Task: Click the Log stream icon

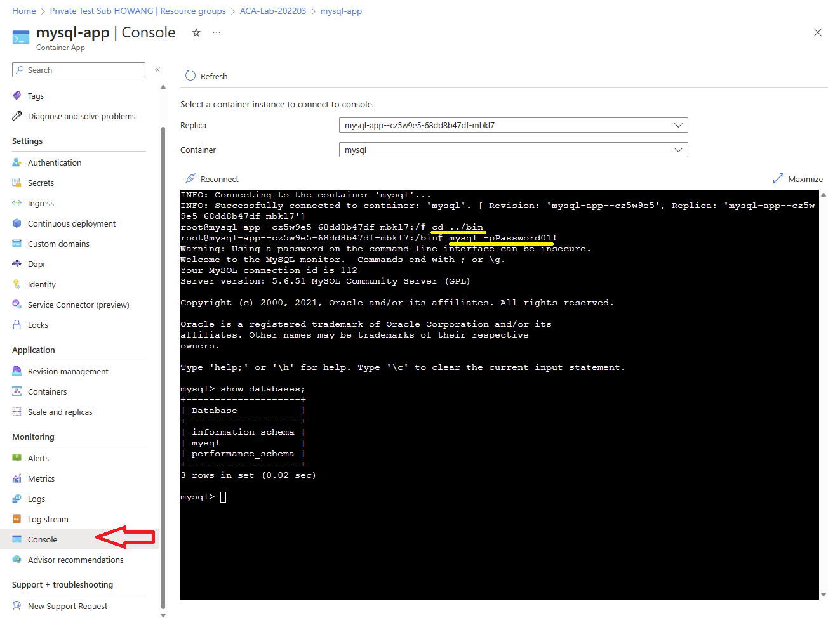Action: [x=17, y=519]
